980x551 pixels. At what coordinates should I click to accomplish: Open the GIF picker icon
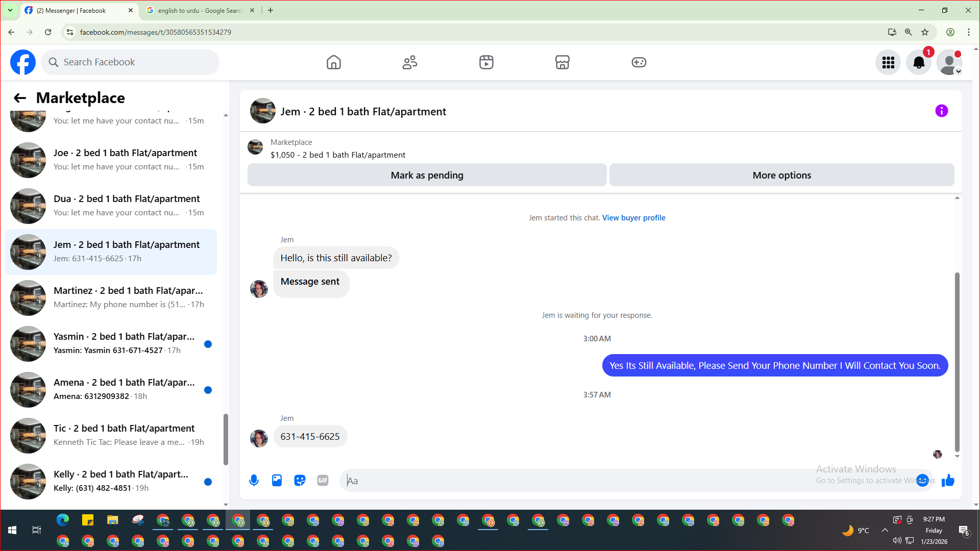pyautogui.click(x=323, y=480)
